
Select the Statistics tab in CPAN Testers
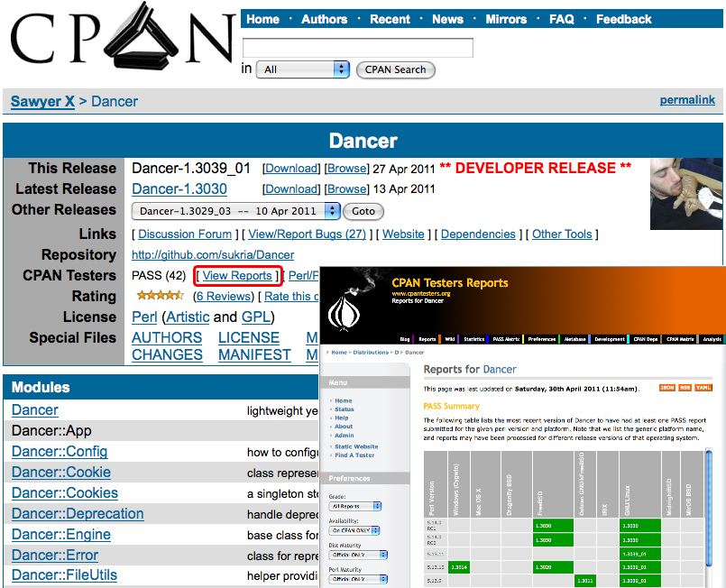[474, 340]
